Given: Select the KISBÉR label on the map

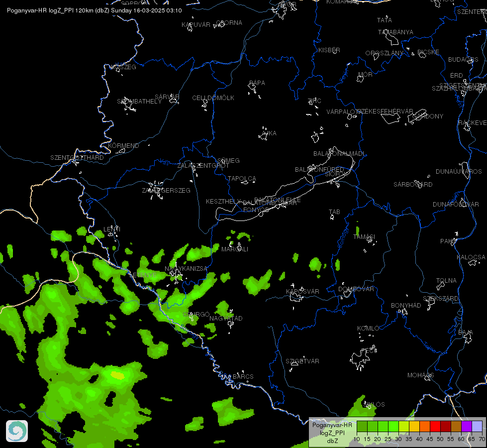Looking at the screenshot, I should tap(329, 50).
